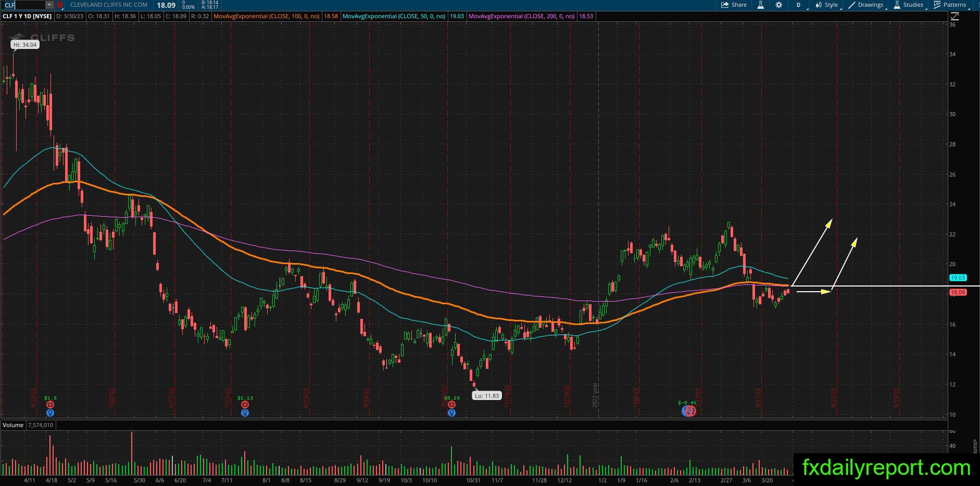Screen dimensions: 980x486
Task: Click the Hi: 34.04 price bubble
Action: (x=26, y=45)
